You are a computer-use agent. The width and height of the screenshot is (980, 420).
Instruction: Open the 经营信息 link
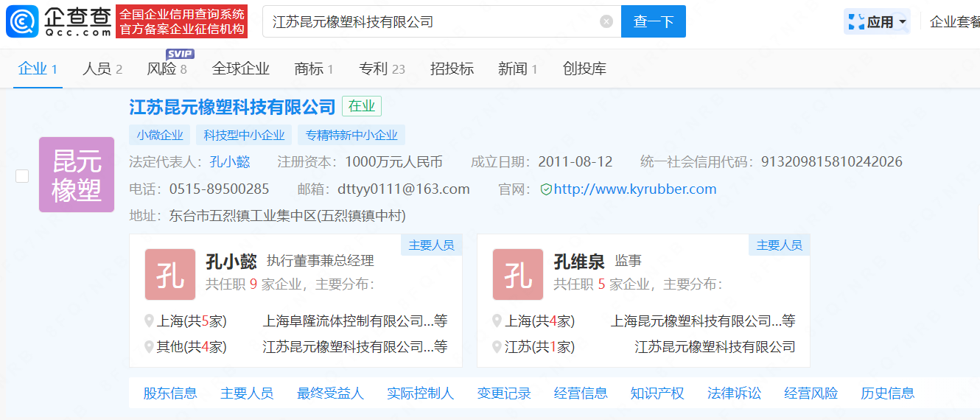point(581,393)
